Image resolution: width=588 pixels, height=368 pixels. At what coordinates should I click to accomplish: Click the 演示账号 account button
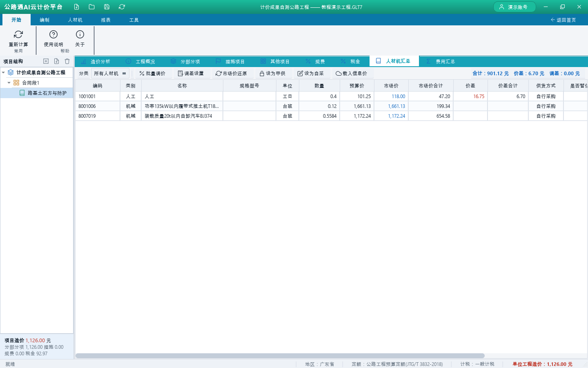click(514, 7)
